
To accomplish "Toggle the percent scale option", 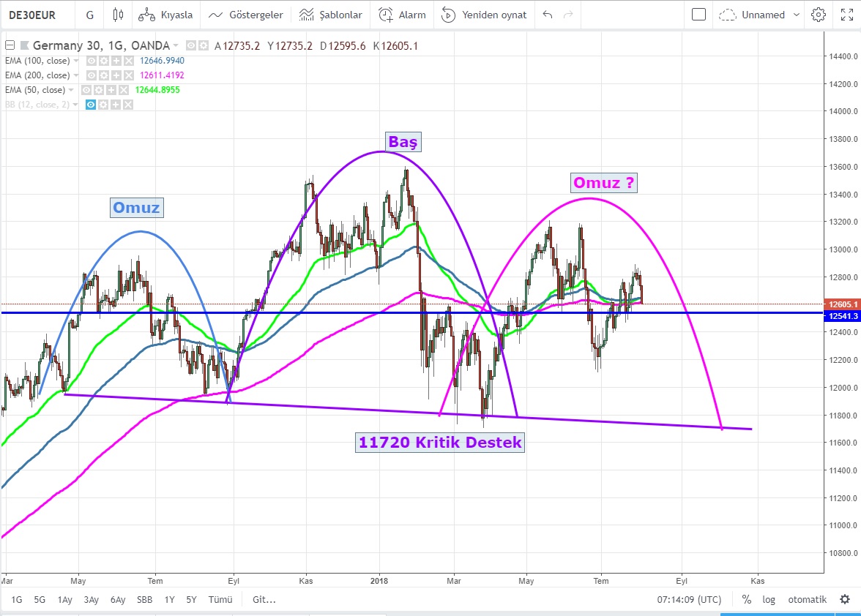I will pyautogui.click(x=746, y=599).
